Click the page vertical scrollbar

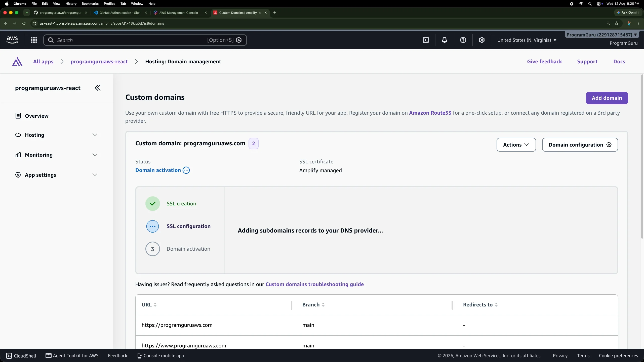(642, 156)
